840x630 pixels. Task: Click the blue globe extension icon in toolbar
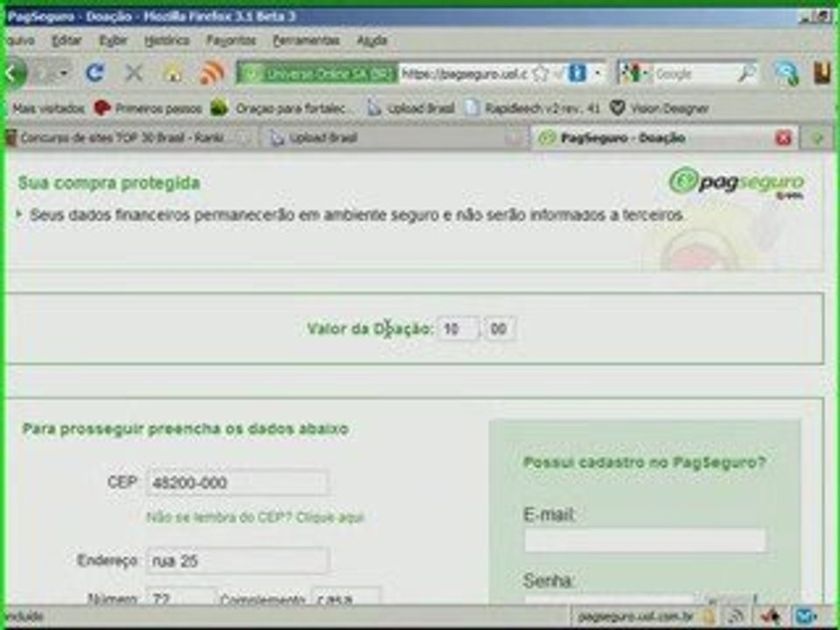pos(787,73)
